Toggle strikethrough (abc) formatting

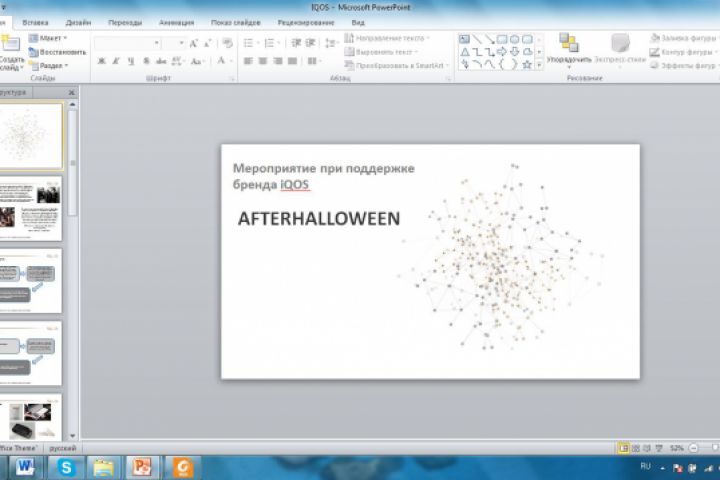pos(161,61)
